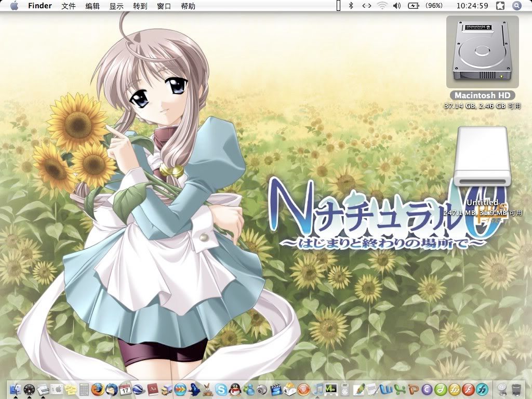532x399 pixels.
Task: Launch the Toast toaster icon
Action: [x=290, y=389]
